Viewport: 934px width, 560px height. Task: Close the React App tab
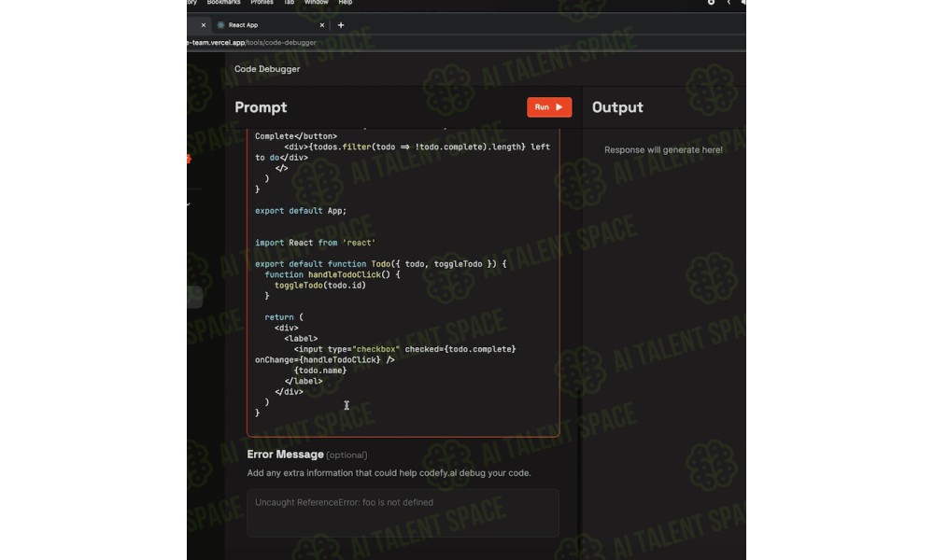tap(322, 25)
